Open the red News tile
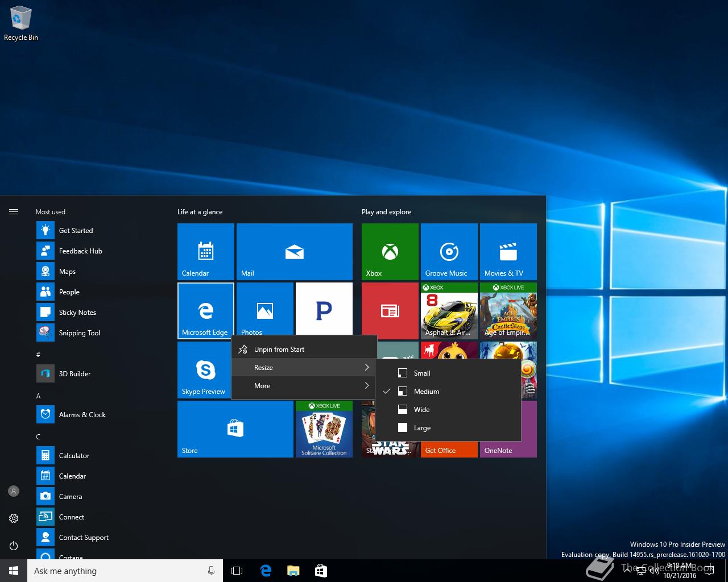The width and height of the screenshot is (728, 582). click(390, 311)
